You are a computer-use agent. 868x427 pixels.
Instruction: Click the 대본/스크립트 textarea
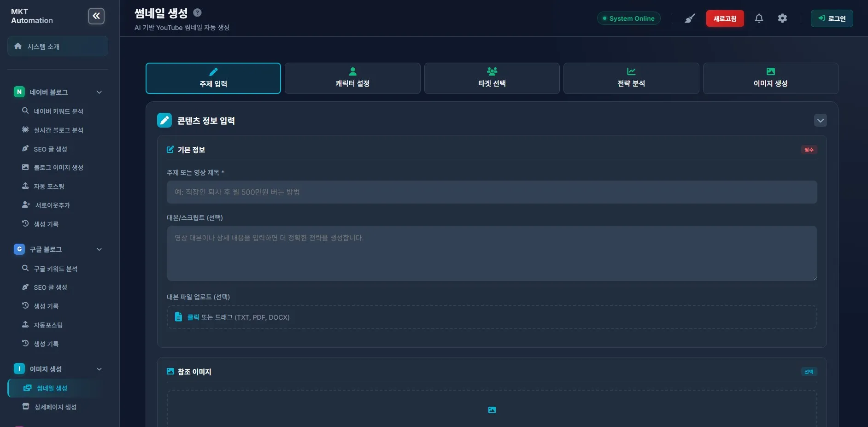tap(492, 253)
